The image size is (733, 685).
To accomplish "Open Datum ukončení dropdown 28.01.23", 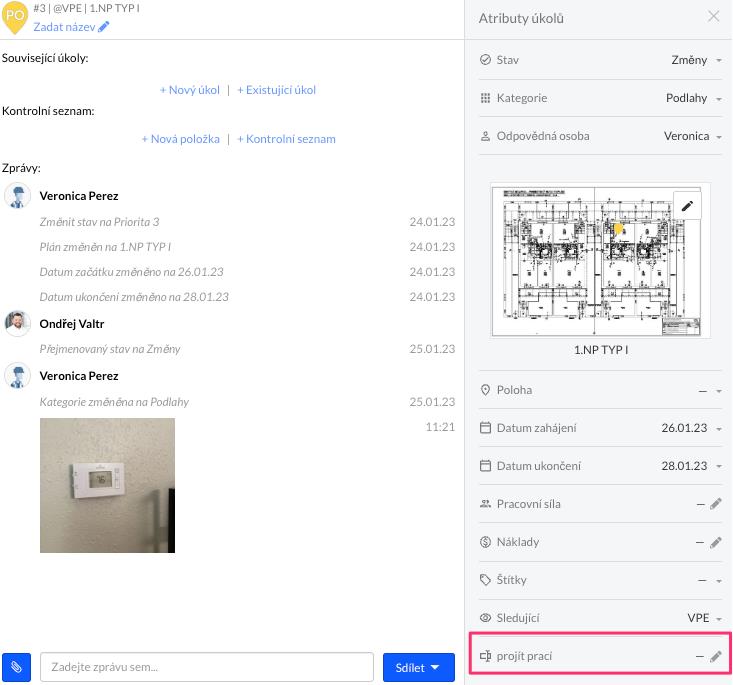I will click(691, 466).
